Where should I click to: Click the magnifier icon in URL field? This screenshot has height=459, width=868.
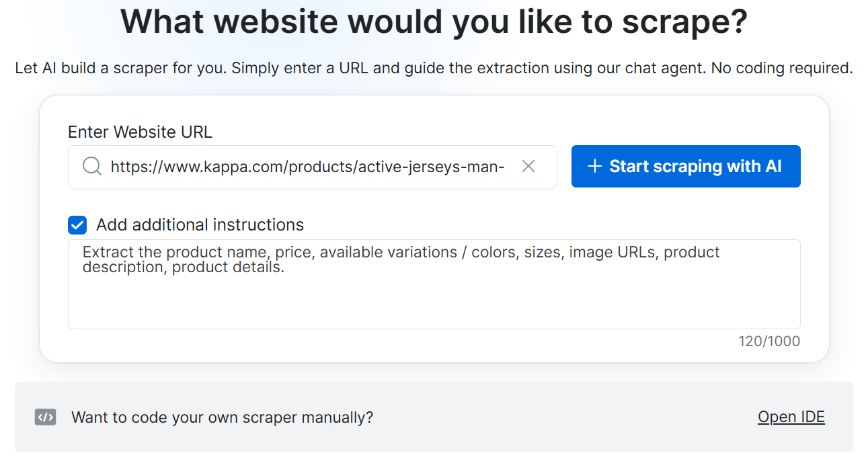(x=92, y=166)
